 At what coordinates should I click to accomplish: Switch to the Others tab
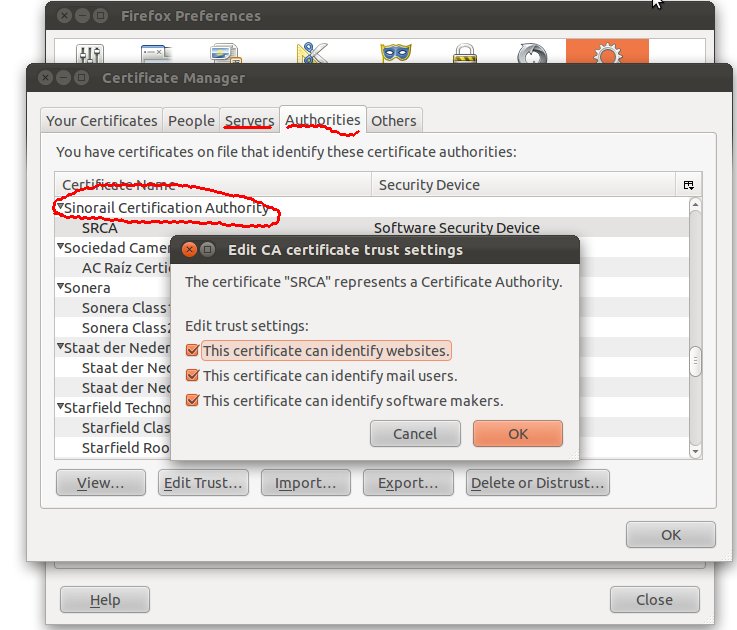[x=394, y=121]
